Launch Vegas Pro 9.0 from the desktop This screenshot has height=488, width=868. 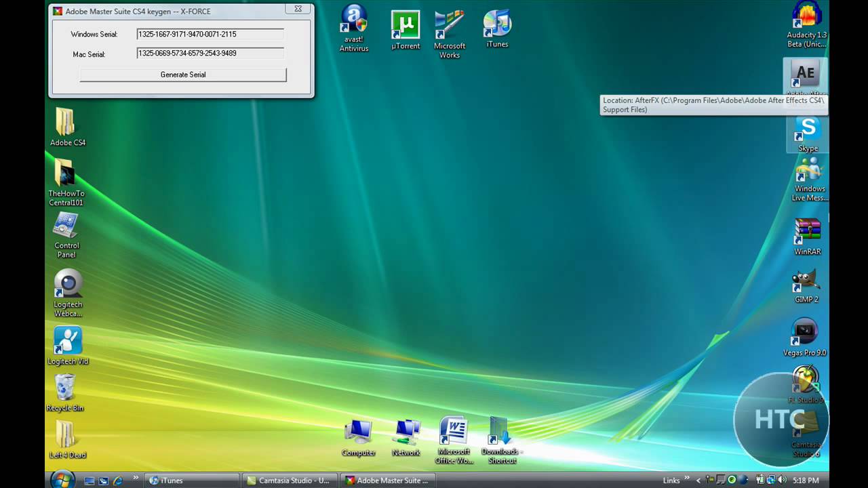point(805,336)
